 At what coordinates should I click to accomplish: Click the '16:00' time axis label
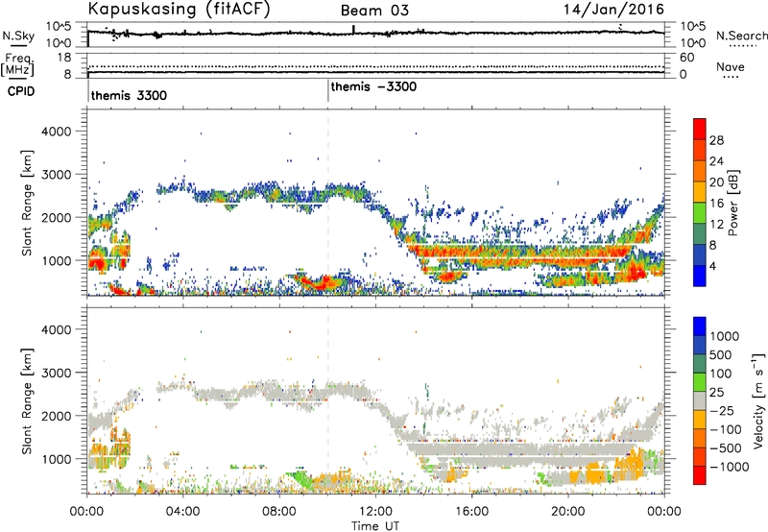471,512
